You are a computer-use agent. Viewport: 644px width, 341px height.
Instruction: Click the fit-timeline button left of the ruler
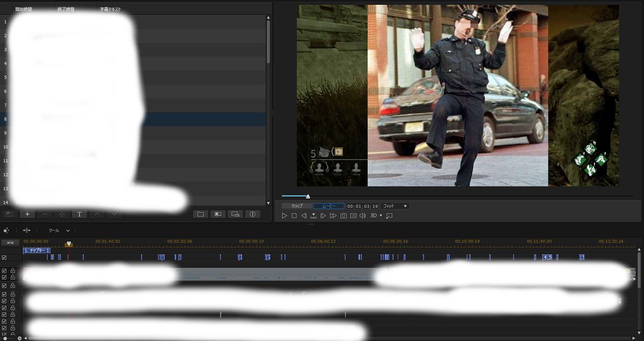11,243
